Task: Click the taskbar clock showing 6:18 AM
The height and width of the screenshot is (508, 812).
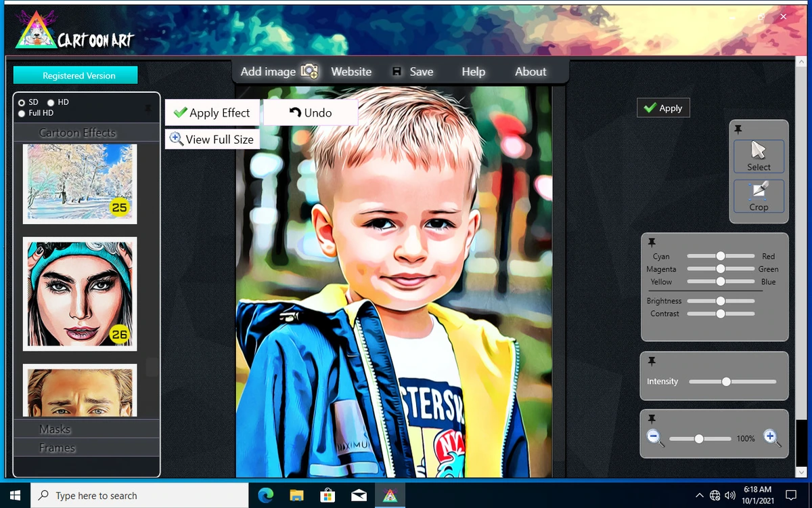Action: pyautogui.click(x=757, y=494)
